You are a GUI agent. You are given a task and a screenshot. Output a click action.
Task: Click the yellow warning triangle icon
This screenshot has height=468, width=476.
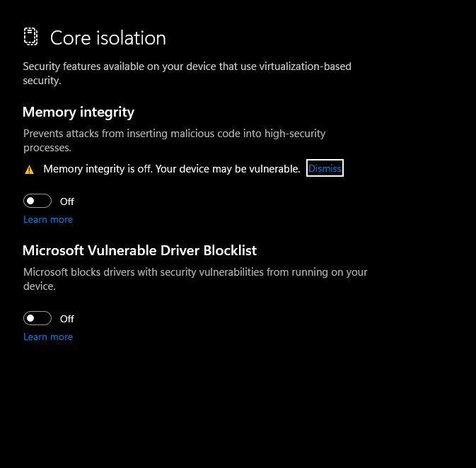pyautogui.click(x=29, y=170)
